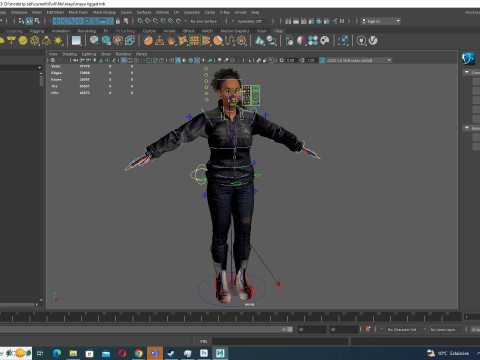480x360 pixels.
Task: Open the No Live Surface dropdown
Action: [x=204, y=21]
